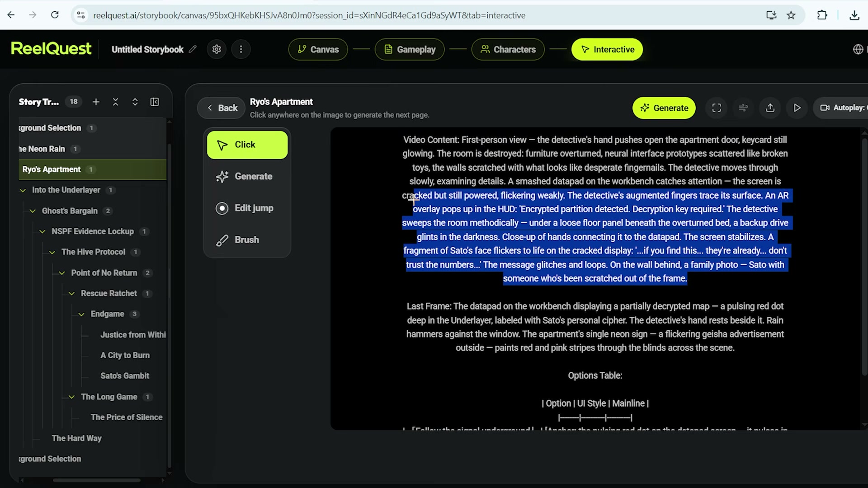The height and width of the screenshot is (488, 868).
Task: Open The Hard Way node
Action: click(76, 438)
